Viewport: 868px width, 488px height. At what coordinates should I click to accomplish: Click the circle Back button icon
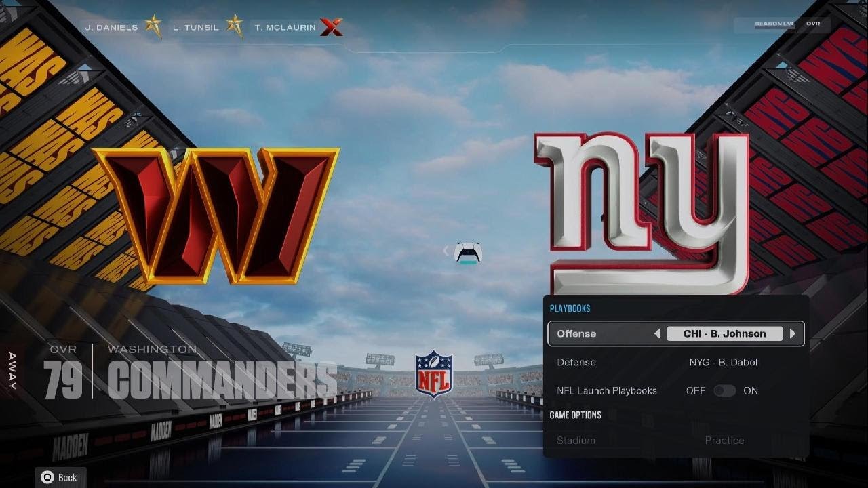pos(47,477)
